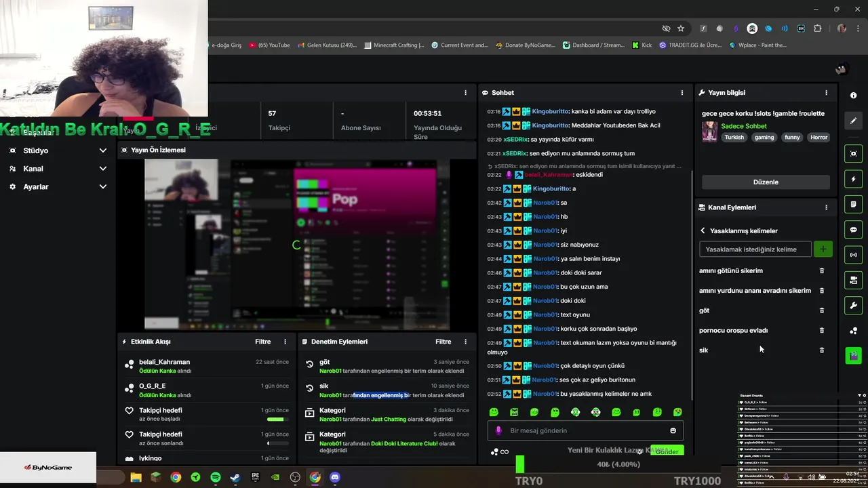868x488 pixels.
Task: Open three-dot menu of the Sohbet panel
Action: tap(682, 93)
